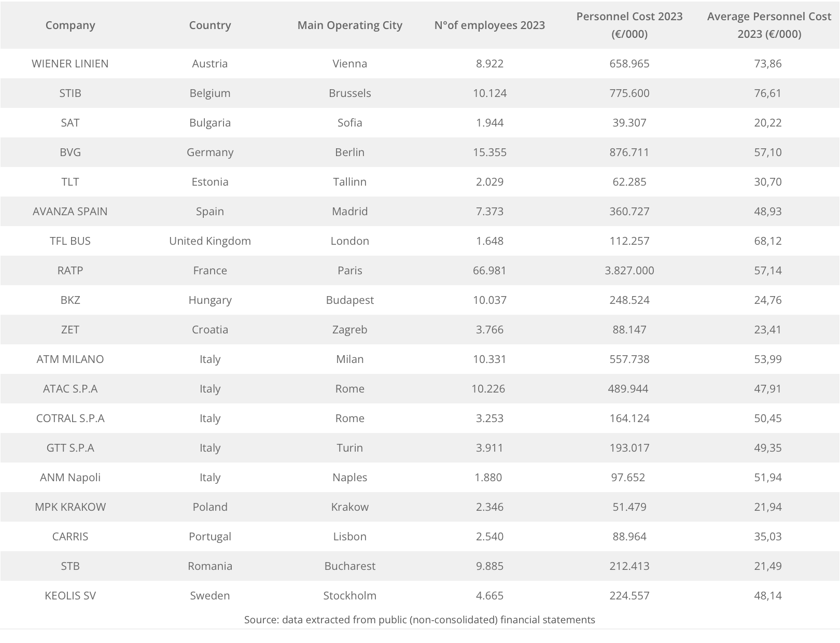The width and height of the screenshot is (840, 643).
Task: Select the Main Operating City header
Action: point(350,25)
